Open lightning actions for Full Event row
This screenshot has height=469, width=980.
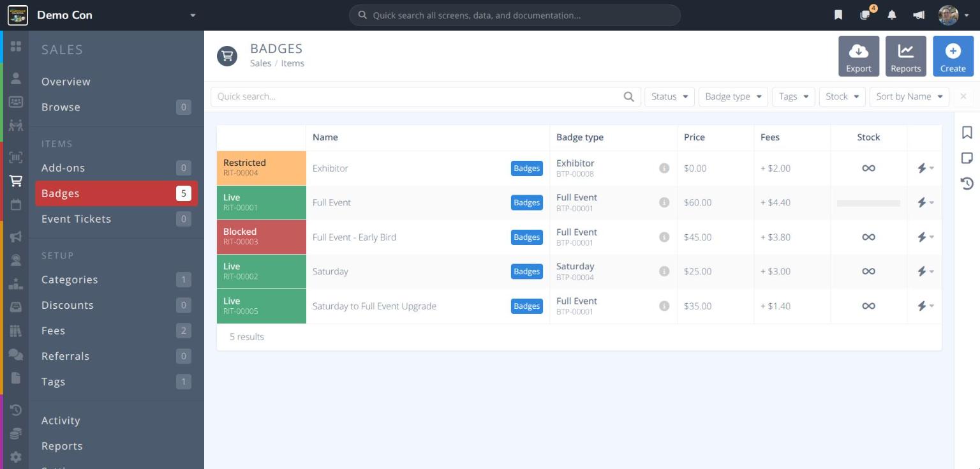925,202
